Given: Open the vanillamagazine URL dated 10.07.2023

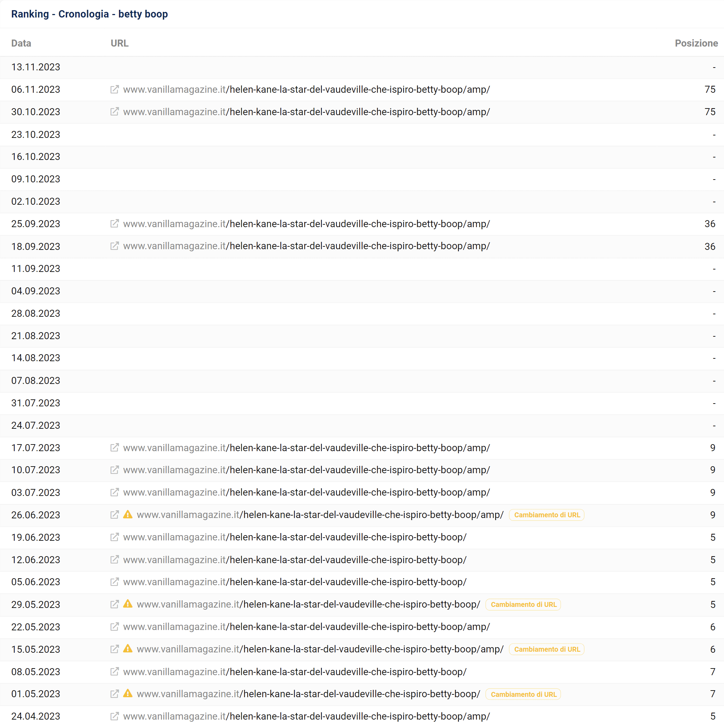Looking at the screenshot, I should (x=306, y=470).
